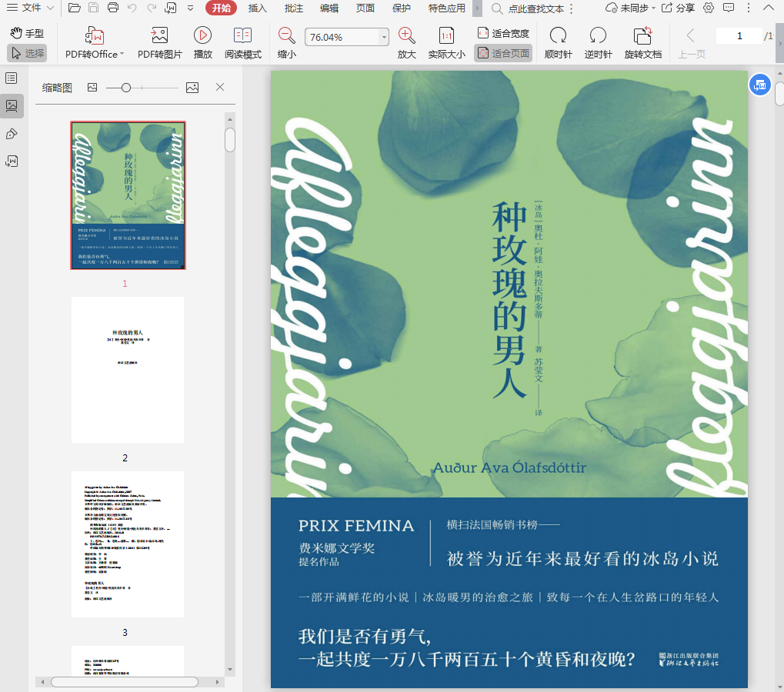The image size is (784, 692).
Task: Switch to the 编辑 tab
Action: point(329,8)
